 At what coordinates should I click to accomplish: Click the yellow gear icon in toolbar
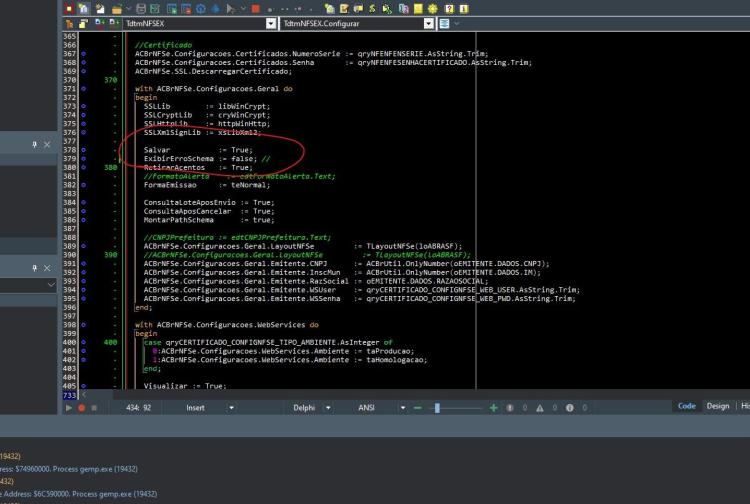(433, 9)
